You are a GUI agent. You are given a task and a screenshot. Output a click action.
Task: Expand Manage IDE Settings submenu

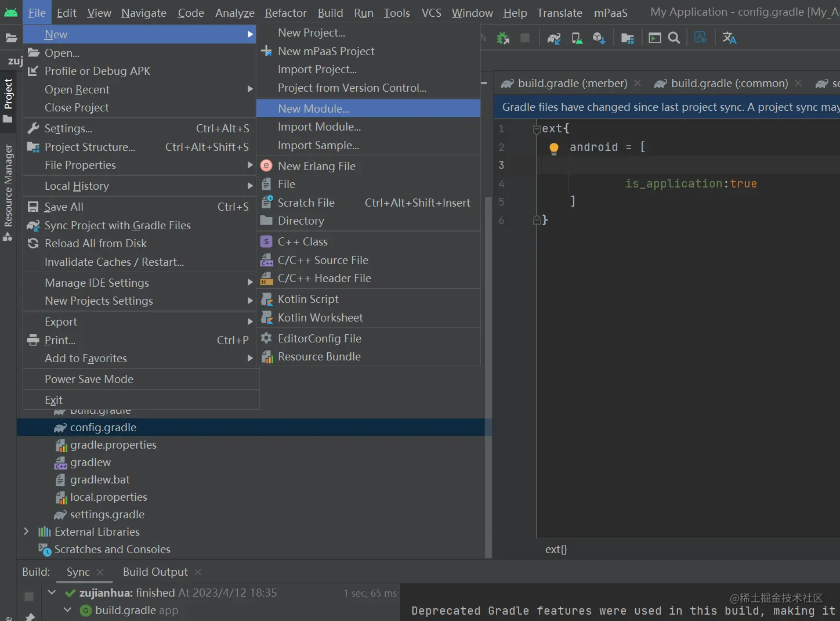tap(250, 283)
